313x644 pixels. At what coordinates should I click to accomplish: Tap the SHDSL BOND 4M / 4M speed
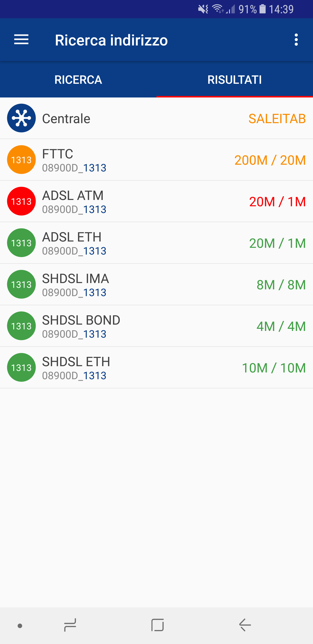point(281,326)
